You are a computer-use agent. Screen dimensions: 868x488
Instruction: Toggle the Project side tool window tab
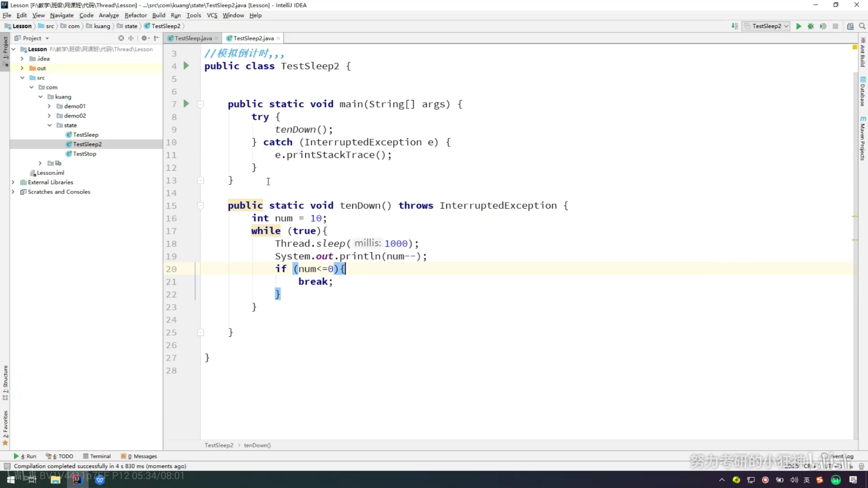click(x=5, y=52)
